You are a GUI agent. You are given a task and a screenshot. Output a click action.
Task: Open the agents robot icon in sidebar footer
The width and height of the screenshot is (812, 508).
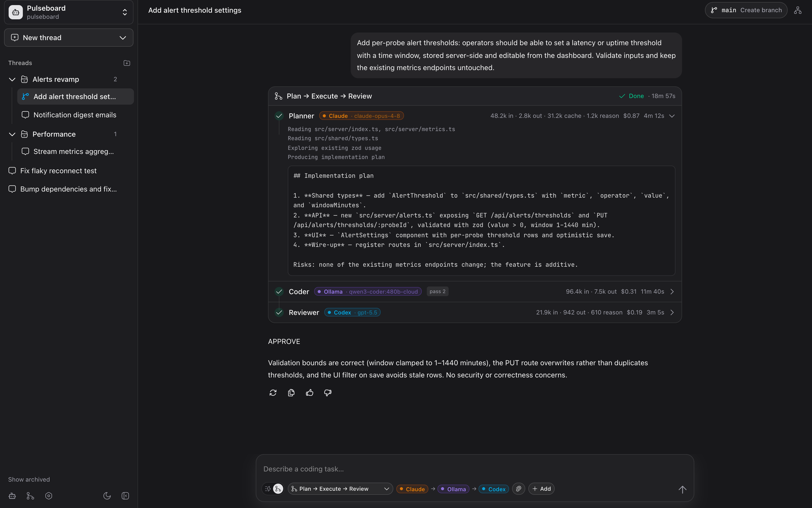[12, 496]
